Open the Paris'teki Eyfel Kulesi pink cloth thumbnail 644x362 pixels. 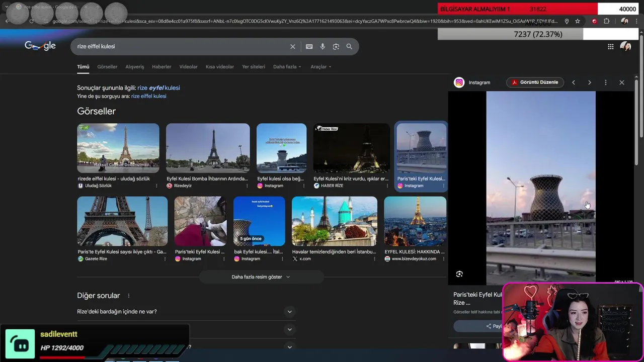pyautogui.click(x=200, y=221)
